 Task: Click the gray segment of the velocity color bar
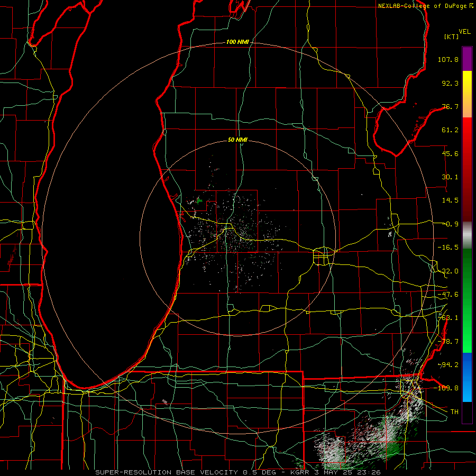(467, 235)
